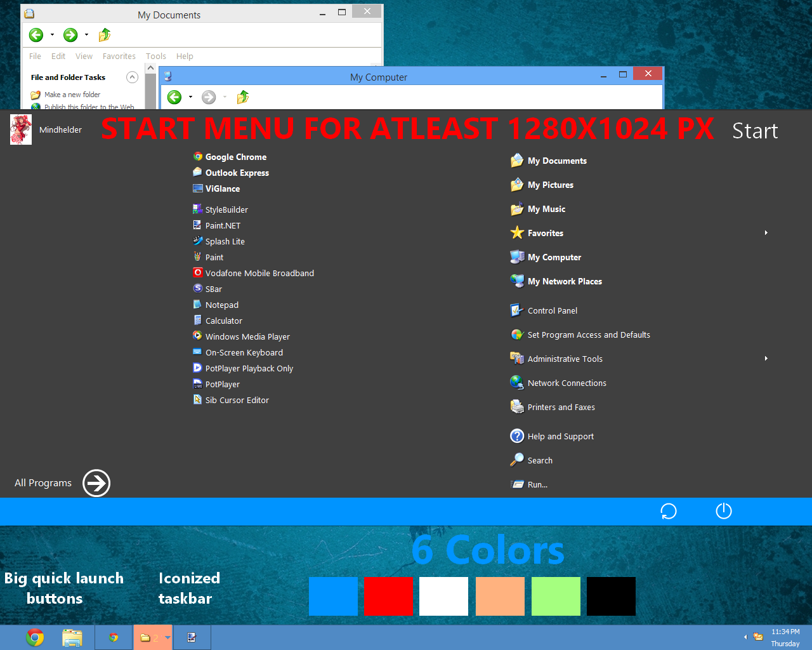Open Back history dropdown in My Computer
812x650 pixels.
point(190,97)
